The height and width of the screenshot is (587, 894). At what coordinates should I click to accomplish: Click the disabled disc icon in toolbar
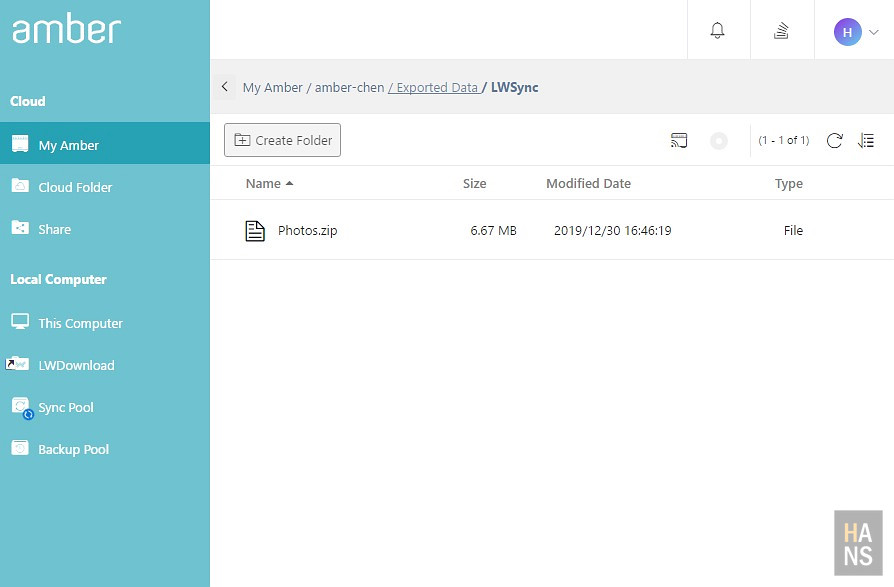718,140
